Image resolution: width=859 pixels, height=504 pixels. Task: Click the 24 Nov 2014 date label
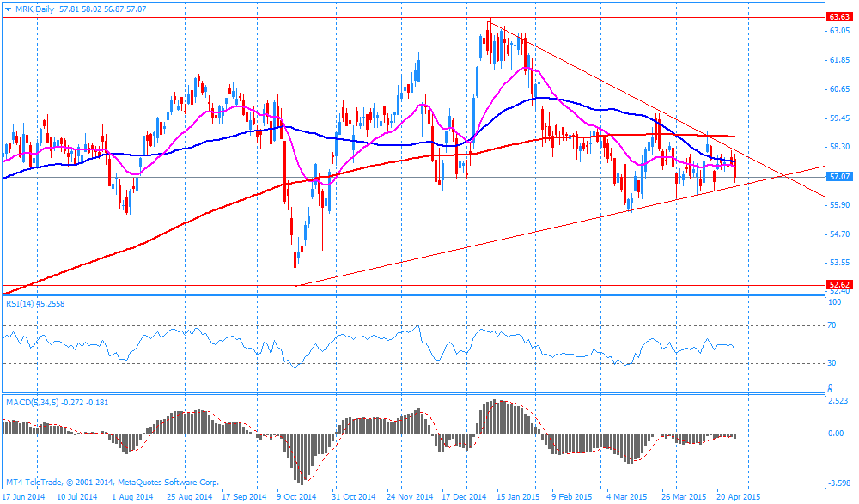tap(411, 497)
